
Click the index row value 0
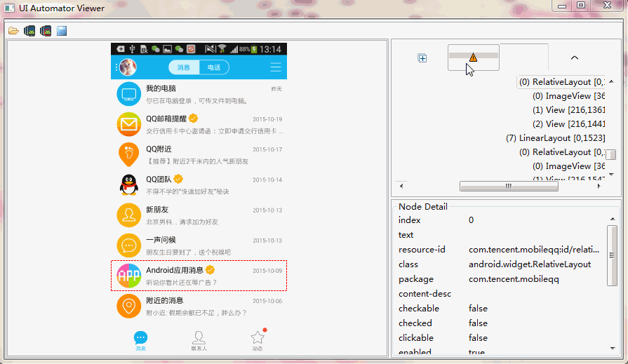pos(471,220)
